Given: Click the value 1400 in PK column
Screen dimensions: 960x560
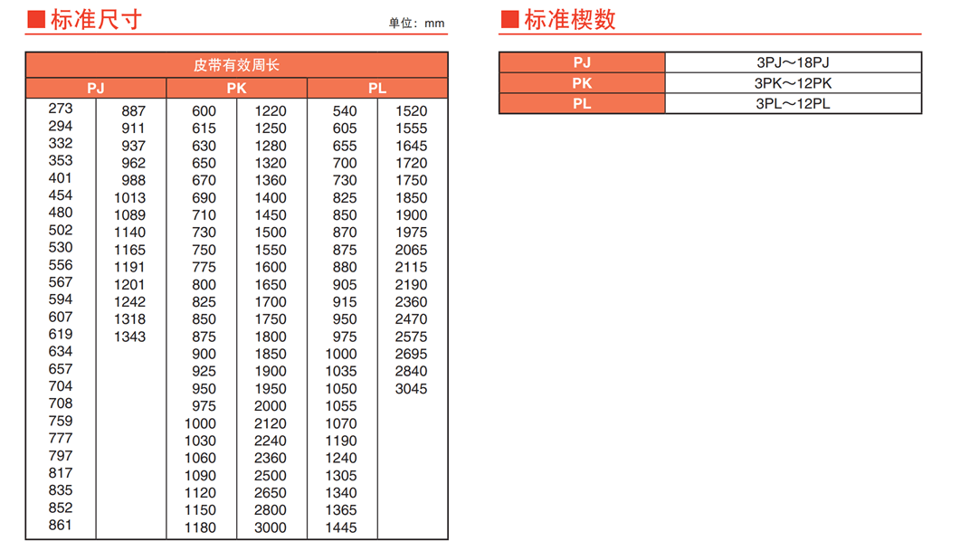Looking at the screenshot, I should click(x=271, y=198).
